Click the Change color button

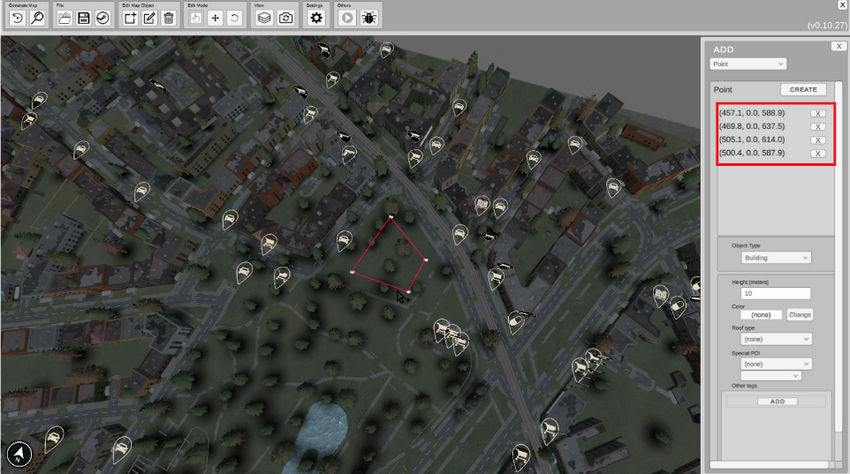(x=799, y=315)
